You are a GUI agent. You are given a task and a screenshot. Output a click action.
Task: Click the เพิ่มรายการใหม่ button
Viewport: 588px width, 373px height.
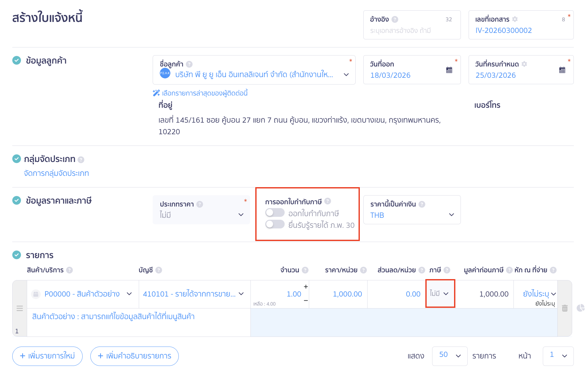pyautogui.click(x=47, y=356)
